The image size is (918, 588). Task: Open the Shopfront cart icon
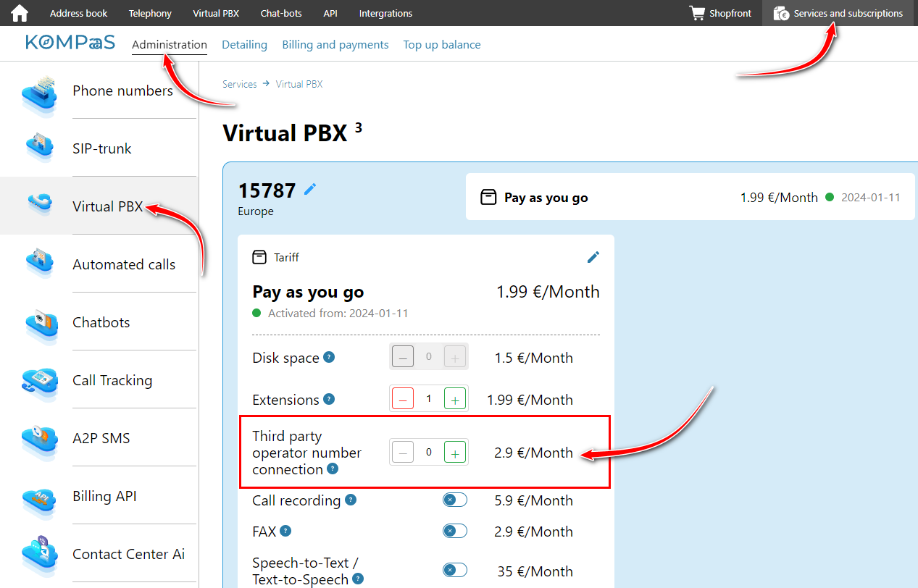pyautogui.click(x=697, y=13)
